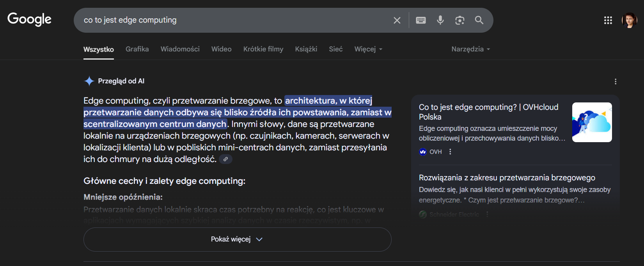Open Rozwiązania z zakresu przetwarzania brzegowego link
The width and height of the screenshot is (644, 266).
coord(507,178)
